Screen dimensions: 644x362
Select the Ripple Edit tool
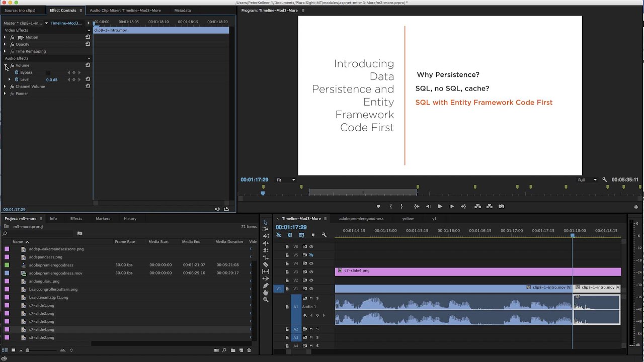[266, 243]
